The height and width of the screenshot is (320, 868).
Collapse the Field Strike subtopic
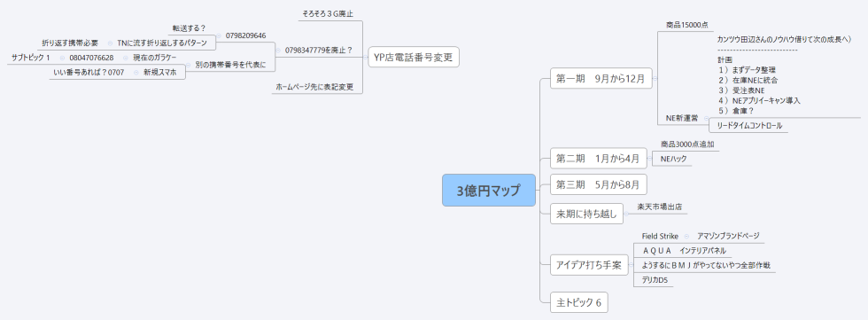(687, 237)
